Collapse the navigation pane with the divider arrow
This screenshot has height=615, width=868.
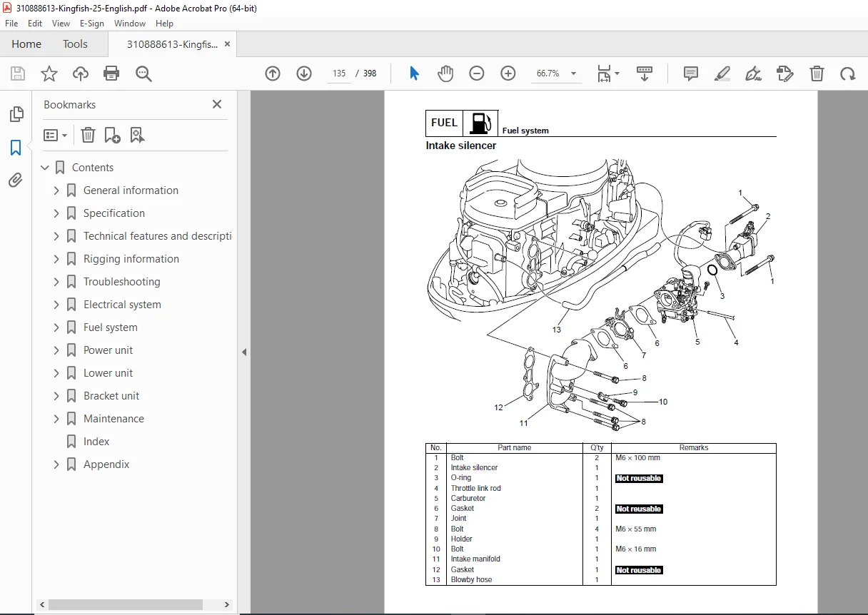coord(244,352)
